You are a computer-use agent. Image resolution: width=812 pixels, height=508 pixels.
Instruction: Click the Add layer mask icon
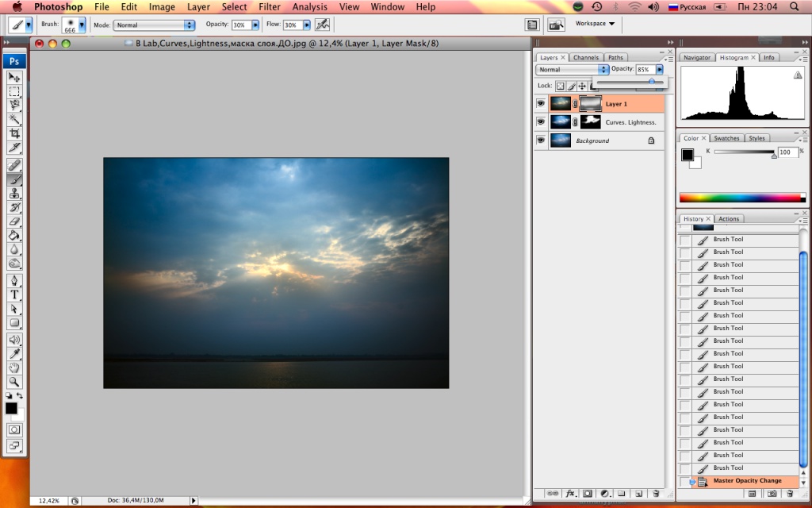coord(587,494)
